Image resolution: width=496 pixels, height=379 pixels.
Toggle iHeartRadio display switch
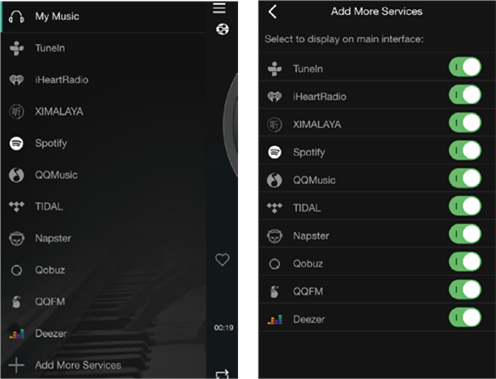(465, 95)
